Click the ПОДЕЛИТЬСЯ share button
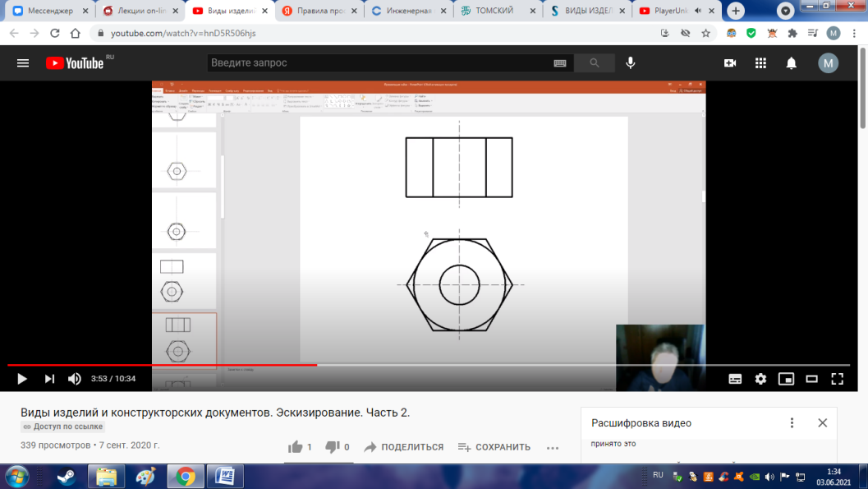The width and height of the screenshot is (868, 489). (403, 447)
